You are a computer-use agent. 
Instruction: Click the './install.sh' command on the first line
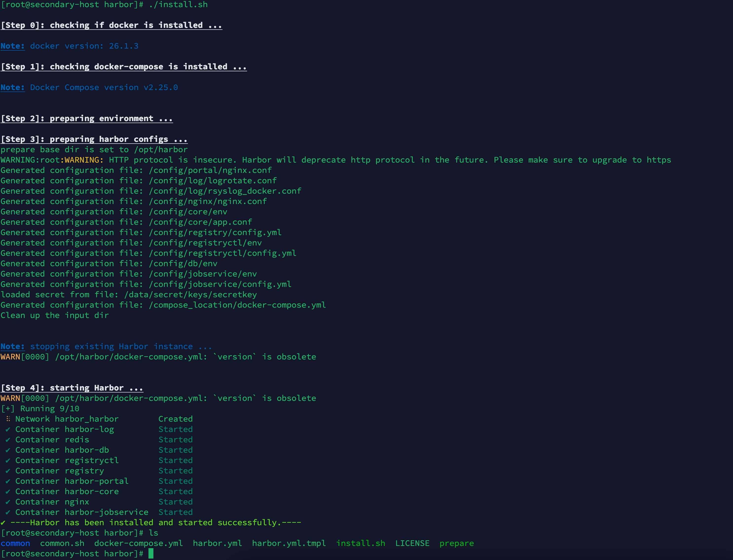pyautogui.click(x=178, y=5)
